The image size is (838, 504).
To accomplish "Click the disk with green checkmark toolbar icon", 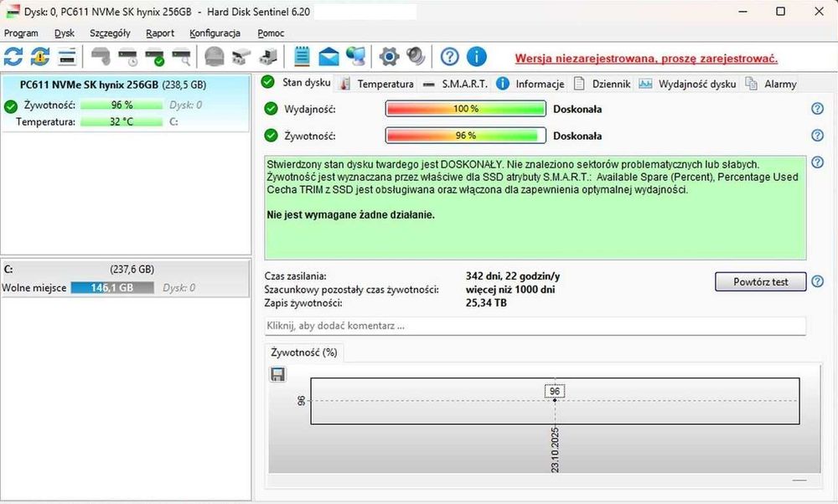I will pos(155,57).
